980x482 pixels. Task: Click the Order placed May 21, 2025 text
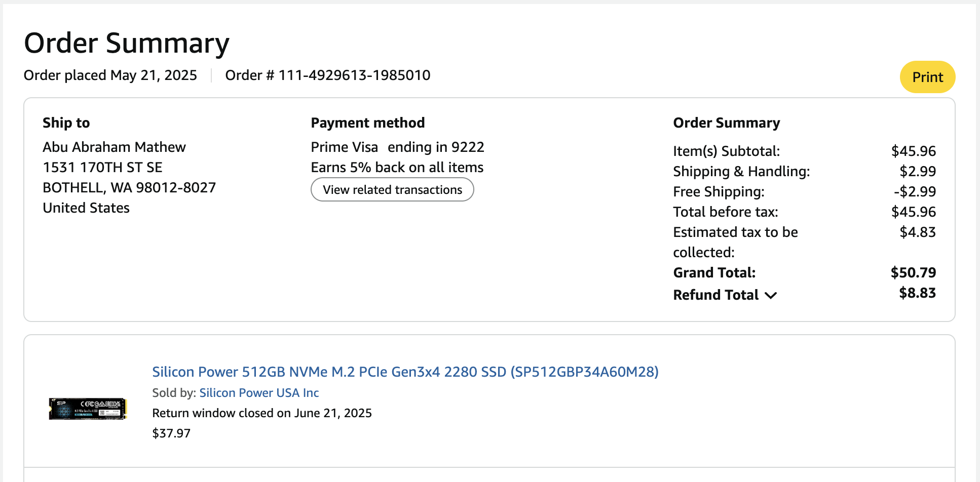tap(110, 75)
